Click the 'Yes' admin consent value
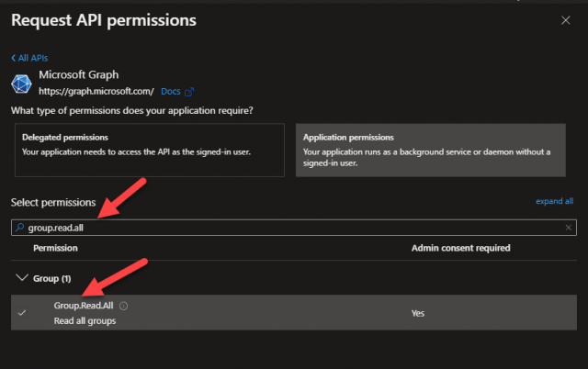 (x=418, y=313)
